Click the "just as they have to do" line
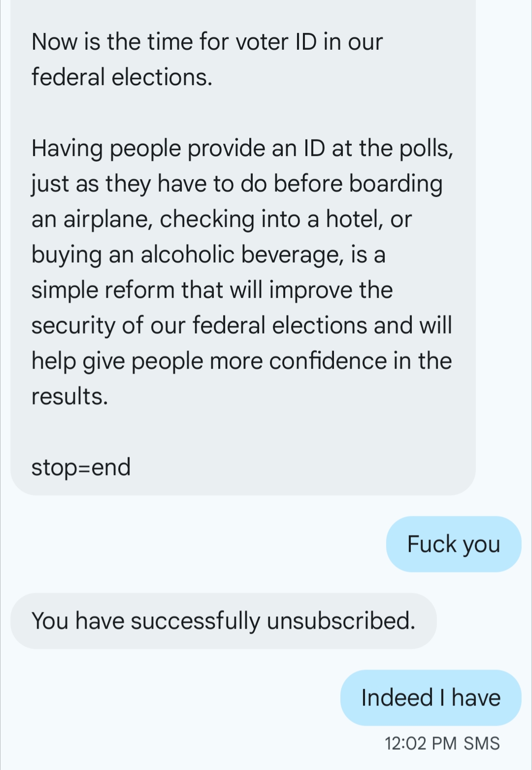The image size is (532, 770). 236,184
